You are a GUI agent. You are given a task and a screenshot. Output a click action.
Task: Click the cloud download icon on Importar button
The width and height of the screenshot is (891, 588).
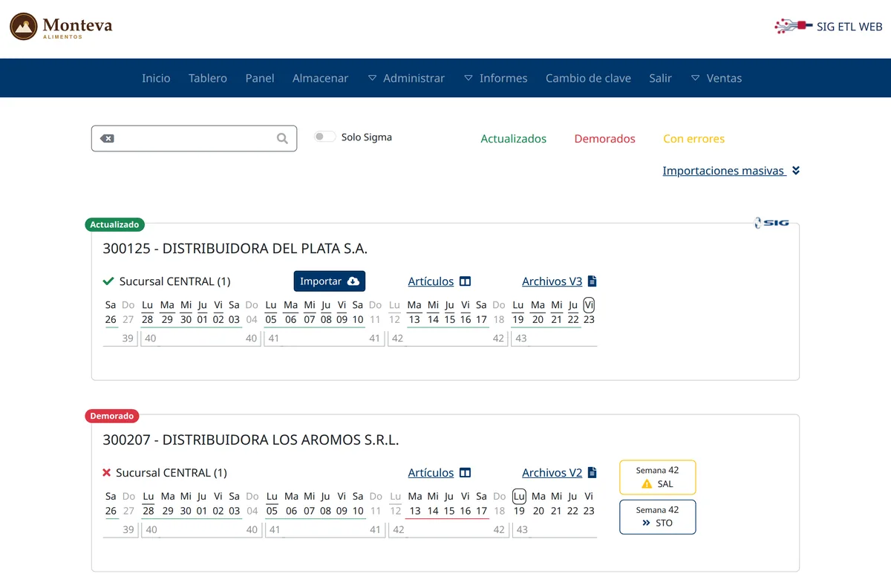pyautogui.click(x=353, y=281)
